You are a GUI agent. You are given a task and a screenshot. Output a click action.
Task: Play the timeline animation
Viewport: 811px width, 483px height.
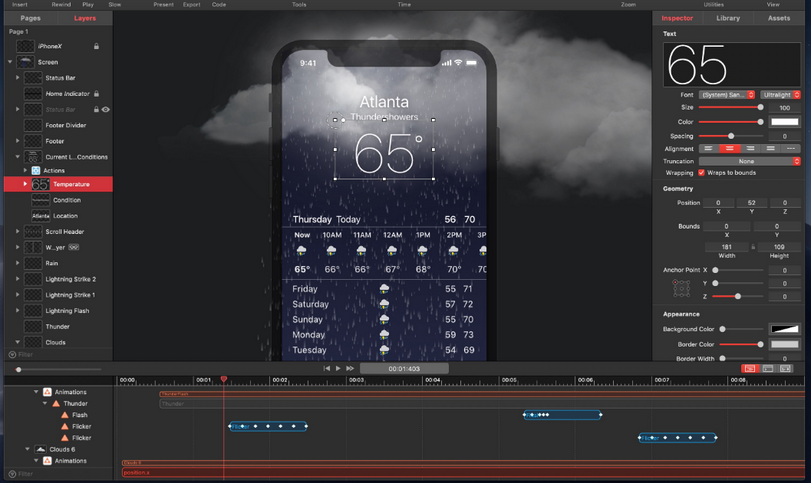[x=338, y=368]
